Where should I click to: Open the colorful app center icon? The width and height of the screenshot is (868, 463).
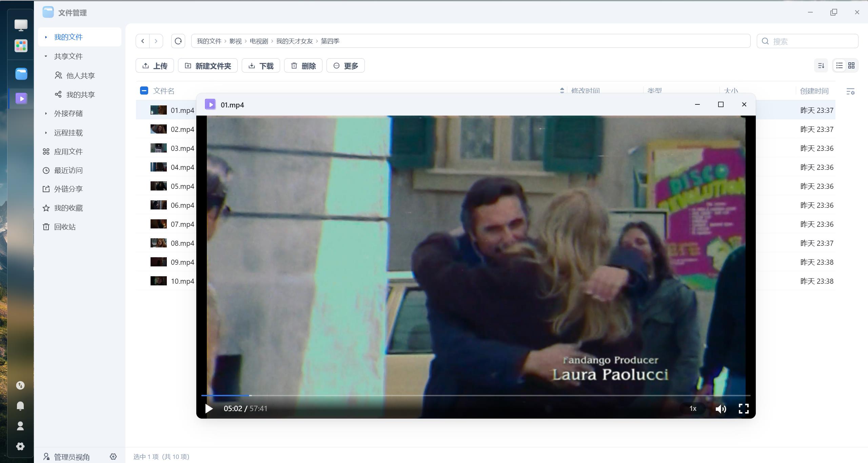21,46
